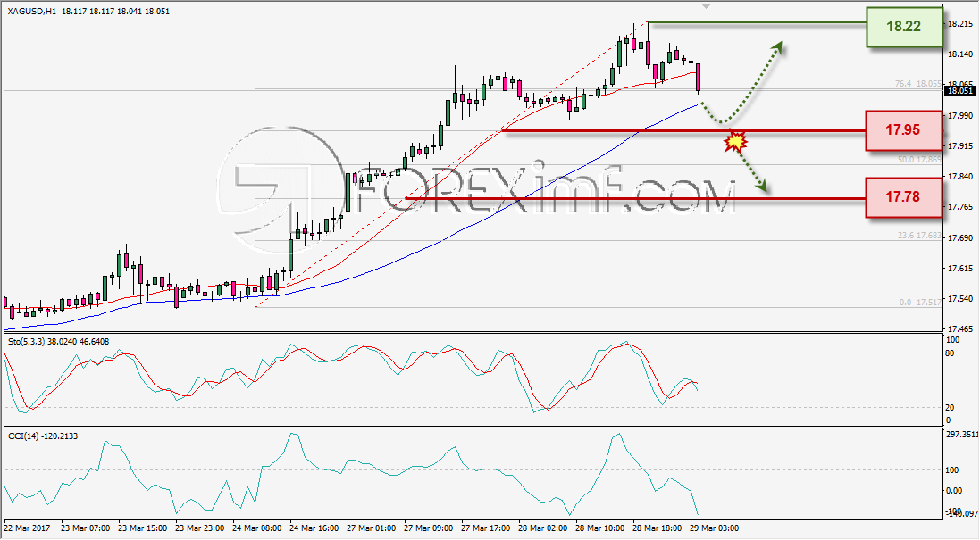Select the latest large red candle on chart
980x540 pixels.
pyautogui.click(x=698, y=78)
